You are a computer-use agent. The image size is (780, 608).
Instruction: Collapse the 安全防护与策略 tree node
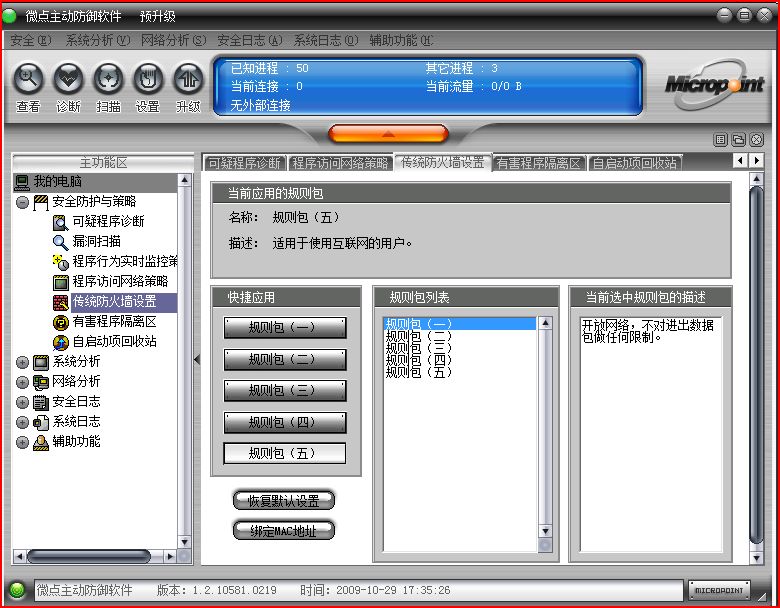[x=22, y=202]
